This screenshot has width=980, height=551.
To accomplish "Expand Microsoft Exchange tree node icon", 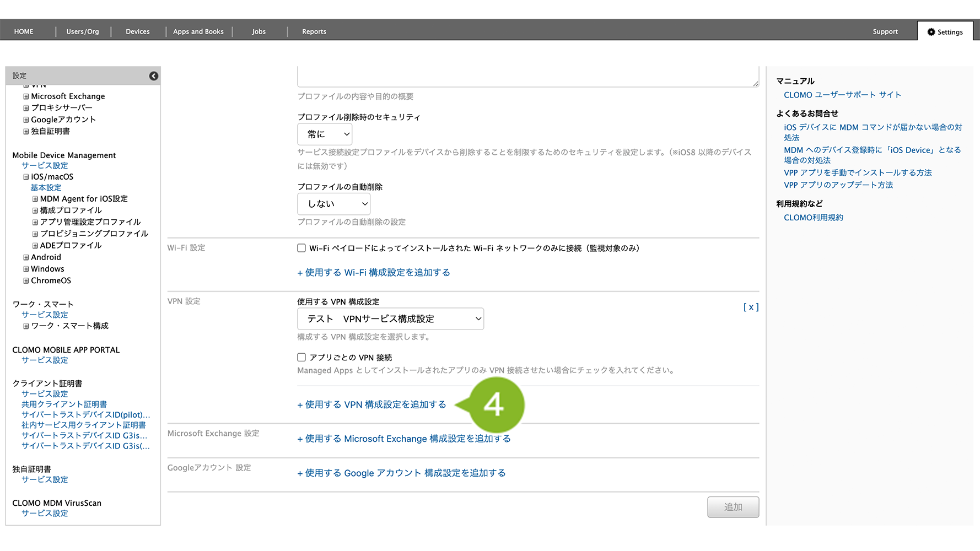I will (26, 96).
